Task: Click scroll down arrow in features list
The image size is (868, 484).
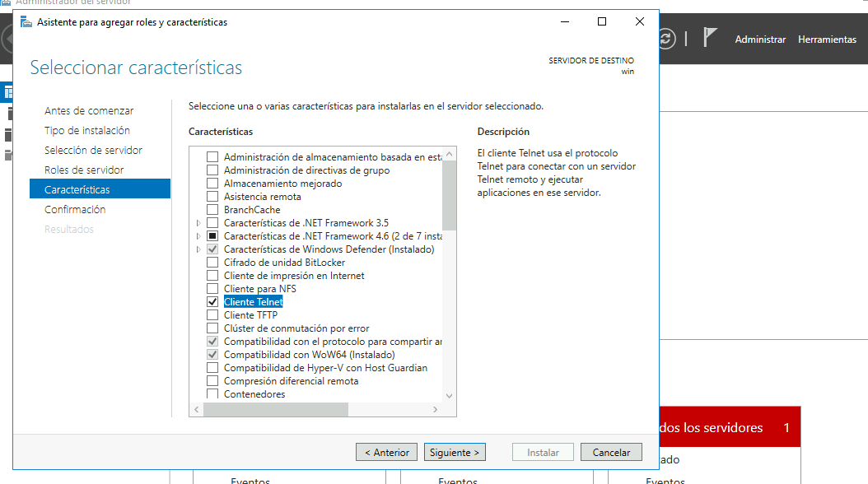Action: click(x=449, y=395)
